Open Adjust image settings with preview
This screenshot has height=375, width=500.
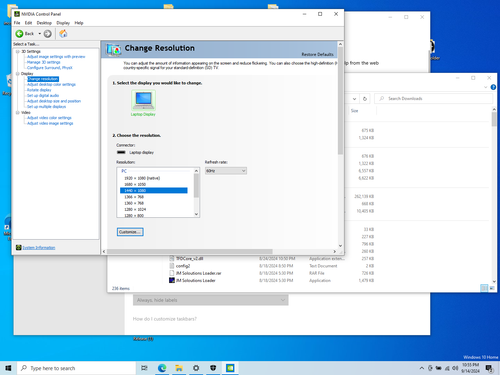[56, 57]
